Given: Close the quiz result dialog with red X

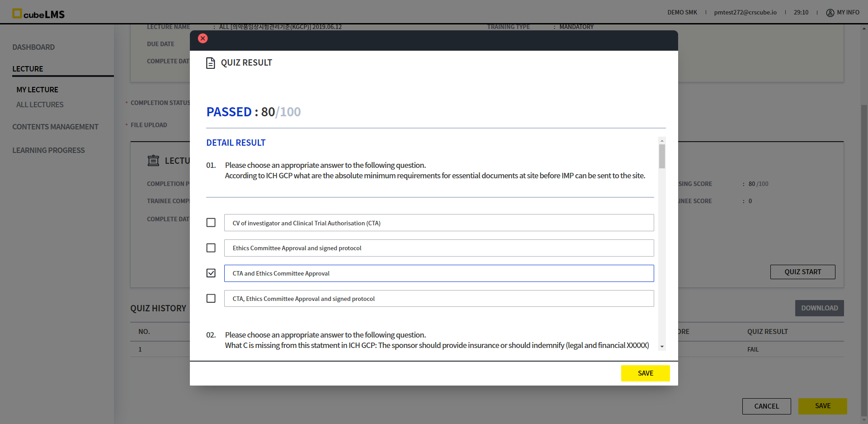Looking at the screenshot, I should [x=203, y=38].
